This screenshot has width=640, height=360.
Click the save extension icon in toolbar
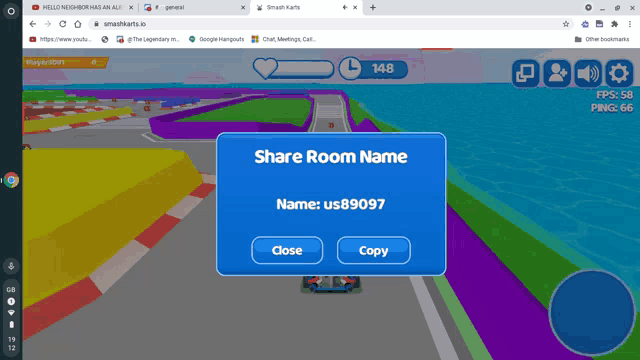[599, 24]
